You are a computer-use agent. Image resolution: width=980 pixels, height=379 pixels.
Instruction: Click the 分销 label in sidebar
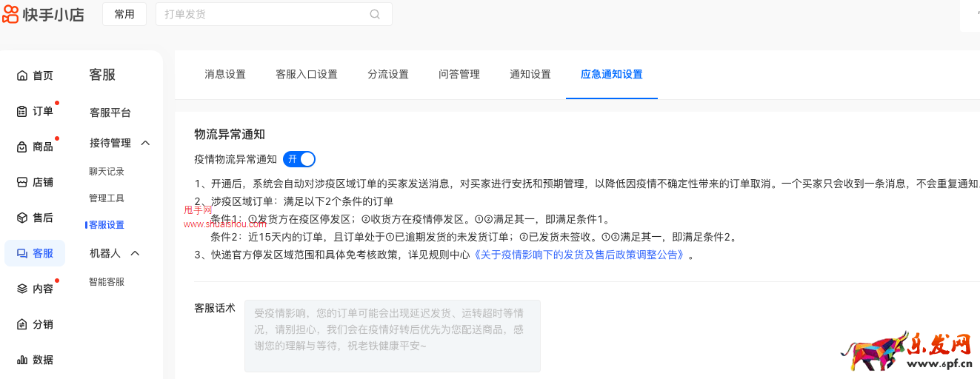(x=43, y=324)
